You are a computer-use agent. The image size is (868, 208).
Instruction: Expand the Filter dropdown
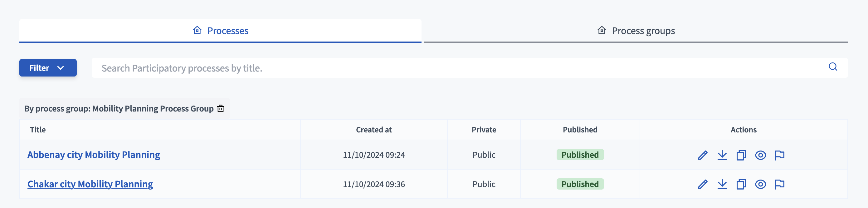click(47, 67)
